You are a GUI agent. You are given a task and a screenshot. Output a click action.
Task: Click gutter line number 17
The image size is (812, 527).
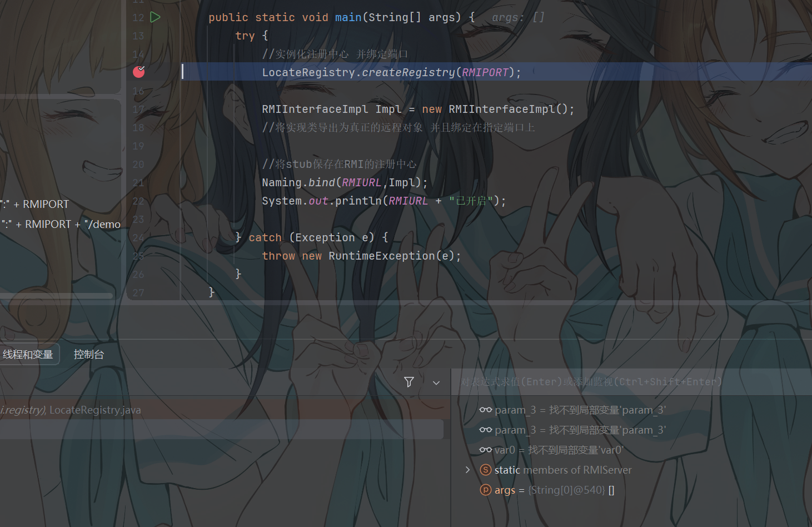(138, 109)
